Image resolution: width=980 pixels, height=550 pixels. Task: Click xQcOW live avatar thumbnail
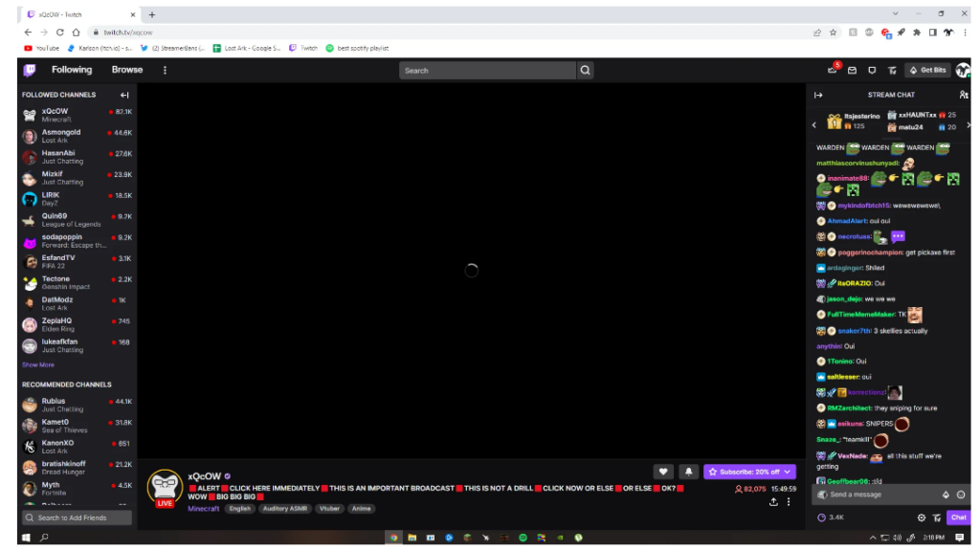tap(165, 488)
